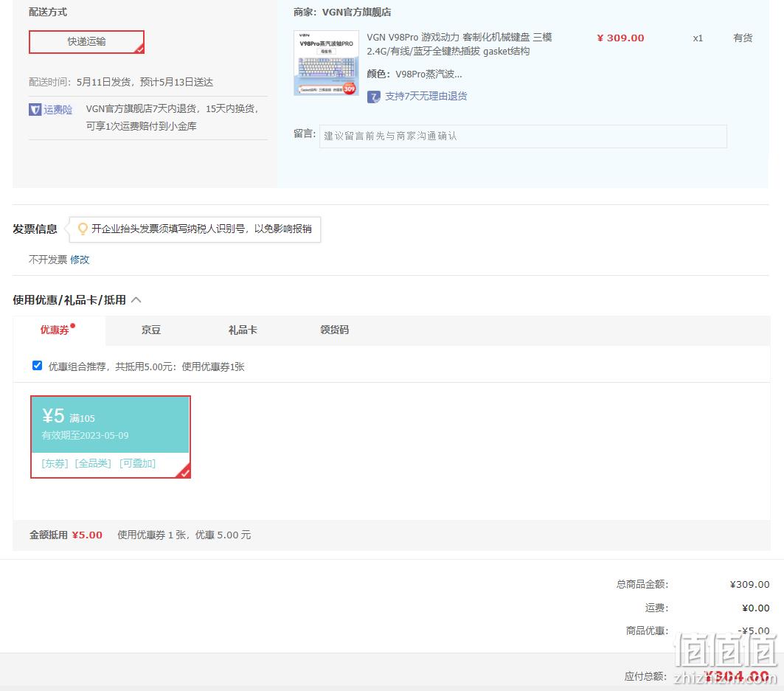784x691 pixels.
Task: Click the 金额抵用 ¥5.00 amount
Action: pyautogui.click(x=87, y=535)
